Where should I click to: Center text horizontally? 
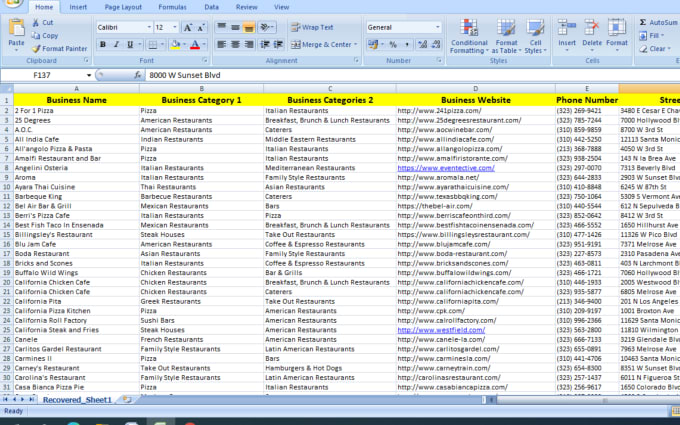click(235, 44)
